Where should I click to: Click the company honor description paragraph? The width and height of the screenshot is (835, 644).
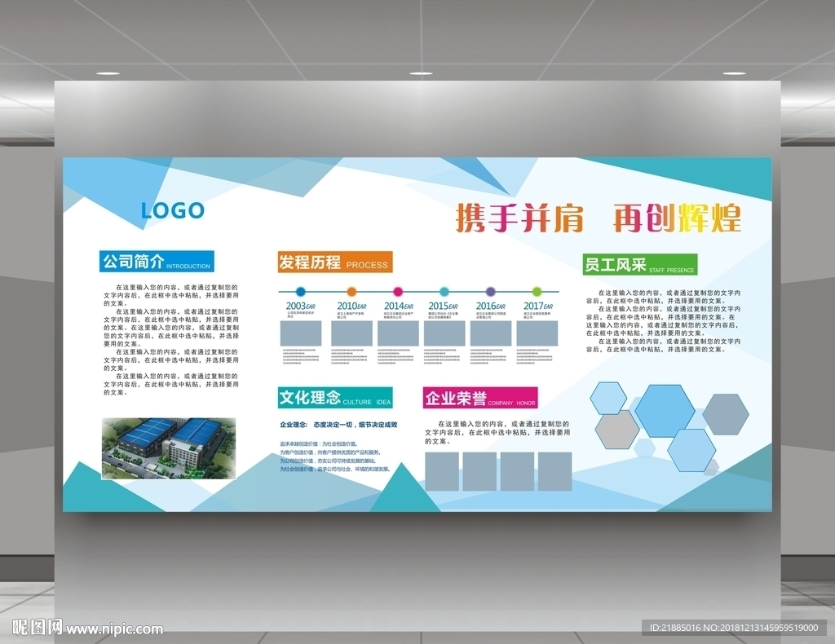click(x=497, y=432)
